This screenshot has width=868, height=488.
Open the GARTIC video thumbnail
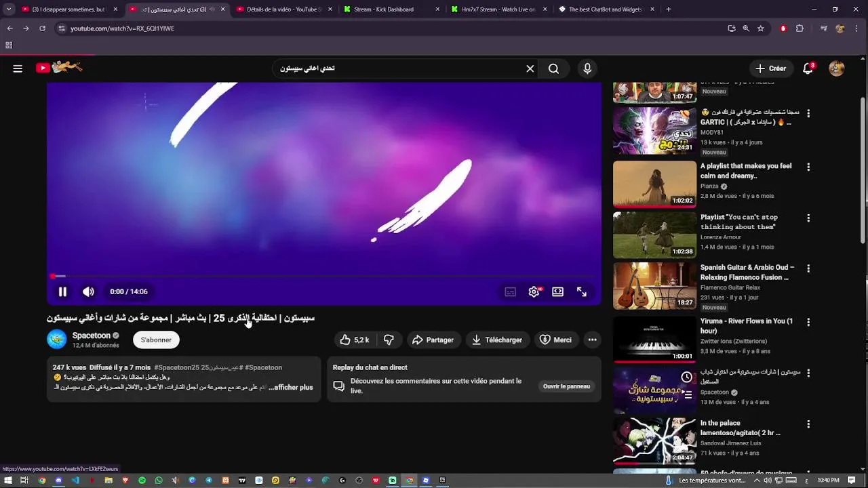click(654, 130)
